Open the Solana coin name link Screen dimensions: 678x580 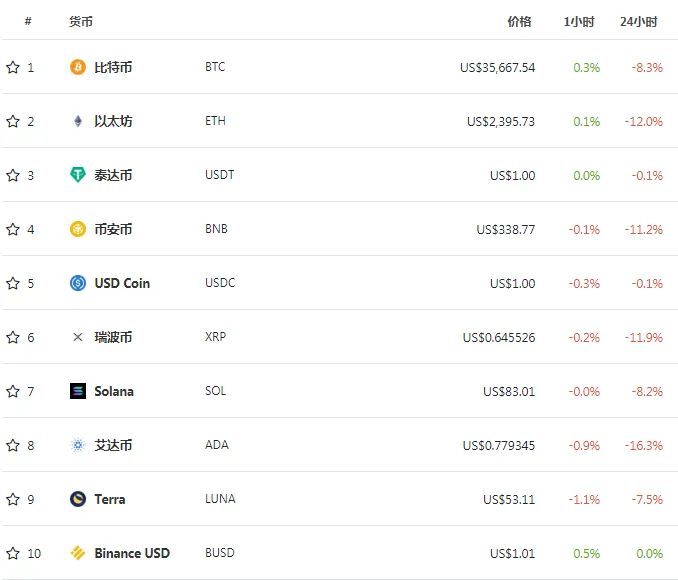pyautogui.click(x=114, y=391)
